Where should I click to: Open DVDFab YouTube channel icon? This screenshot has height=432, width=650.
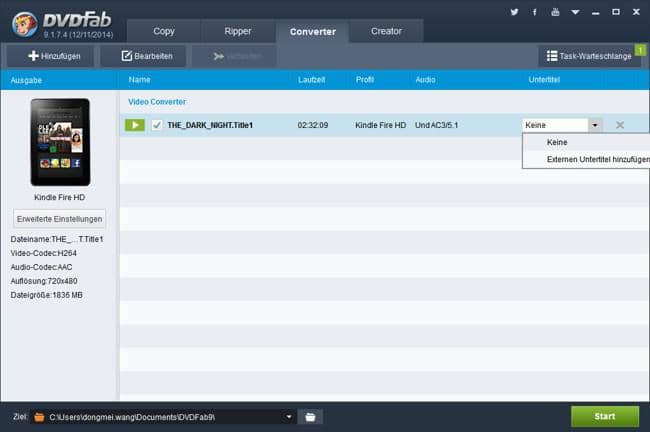555,12
